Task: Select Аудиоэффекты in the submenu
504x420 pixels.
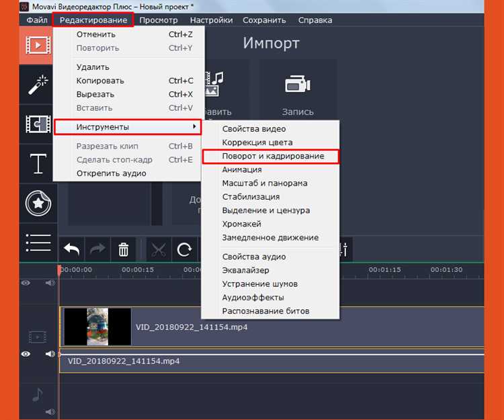Action: click(270, 298)
